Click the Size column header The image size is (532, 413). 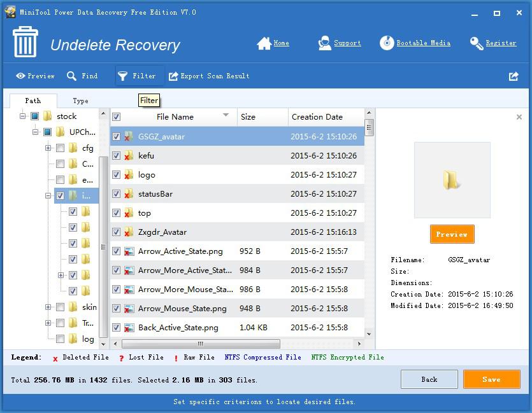point(262,117)
